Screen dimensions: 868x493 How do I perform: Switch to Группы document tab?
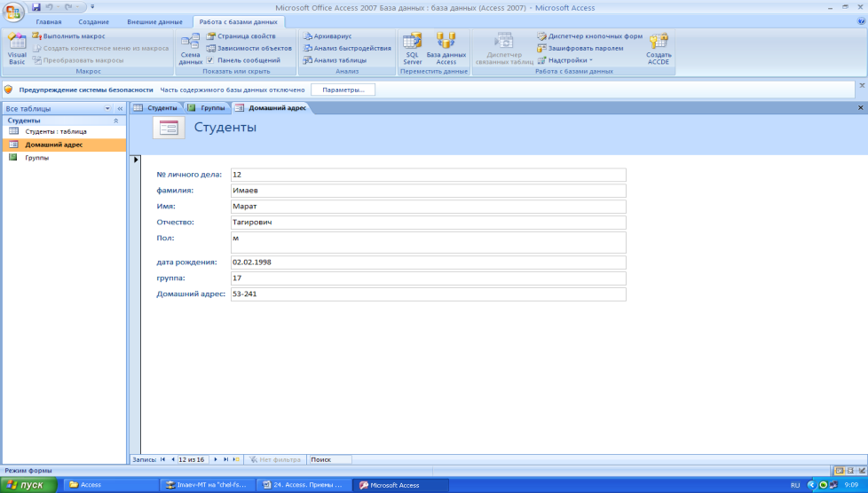[207, 108]
